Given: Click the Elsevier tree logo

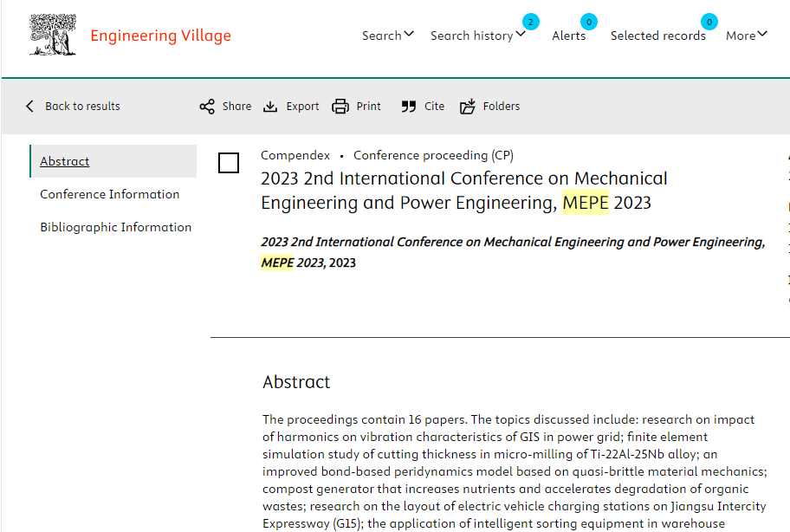Looking at the screenshot, I should [53, 36].
